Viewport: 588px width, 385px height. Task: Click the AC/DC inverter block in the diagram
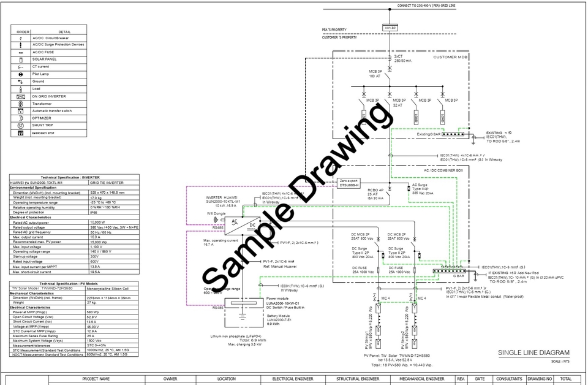[243, 226]
